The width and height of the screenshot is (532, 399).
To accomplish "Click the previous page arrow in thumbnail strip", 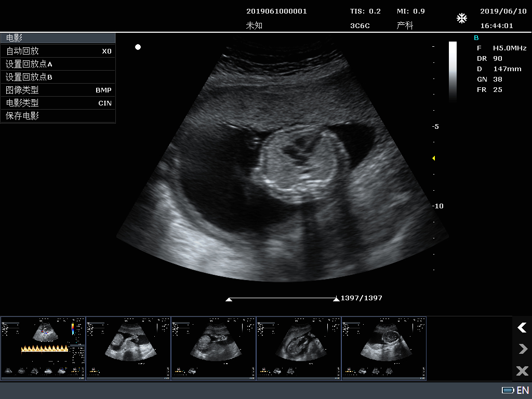I will click(522, 327).
